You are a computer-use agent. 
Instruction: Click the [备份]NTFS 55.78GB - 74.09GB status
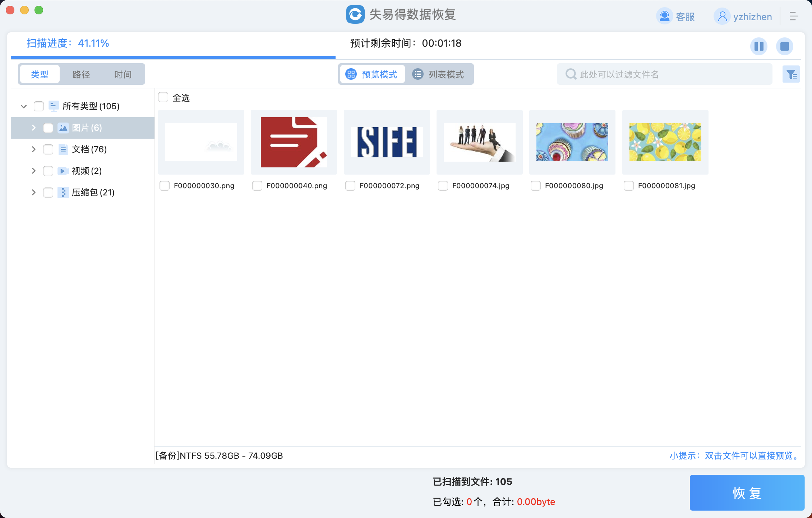point(219,455)
